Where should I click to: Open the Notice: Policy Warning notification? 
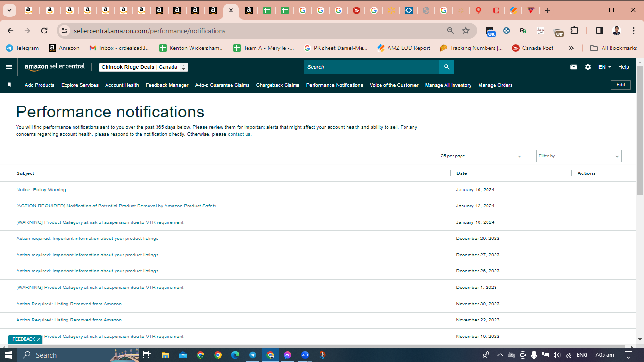[41, 190]
